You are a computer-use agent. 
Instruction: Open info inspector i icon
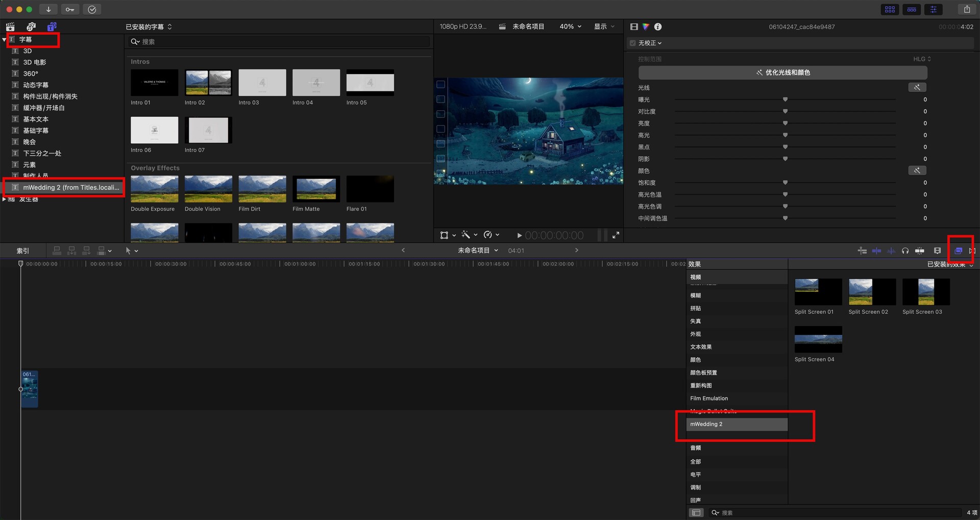point(658,27)
